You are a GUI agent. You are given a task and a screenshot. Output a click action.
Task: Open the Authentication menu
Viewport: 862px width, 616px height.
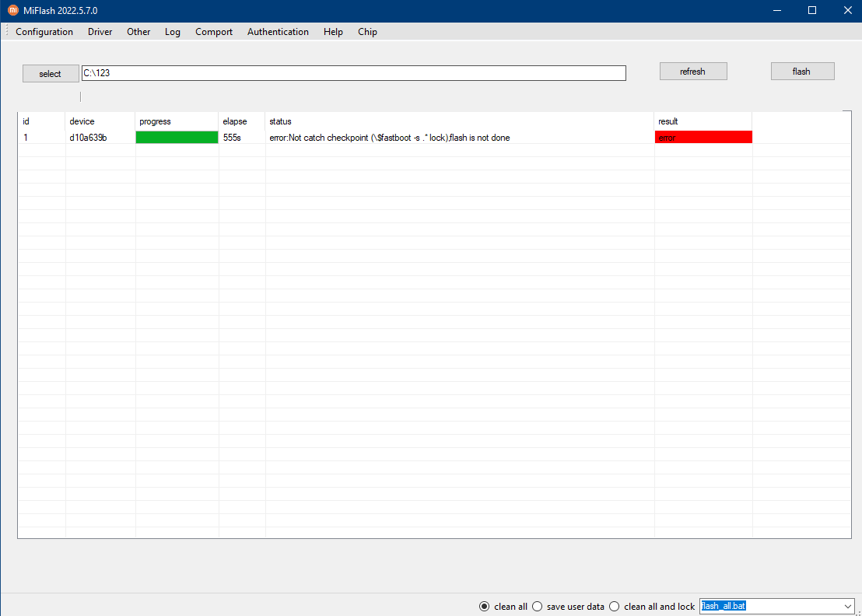278,32
